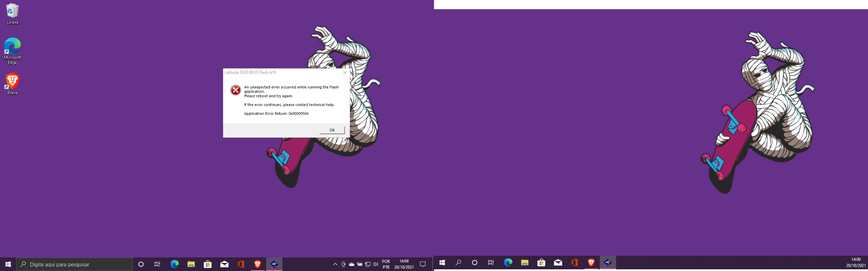
Task: Click the Meet Now tray icon
Action: [x=343, y=264]
